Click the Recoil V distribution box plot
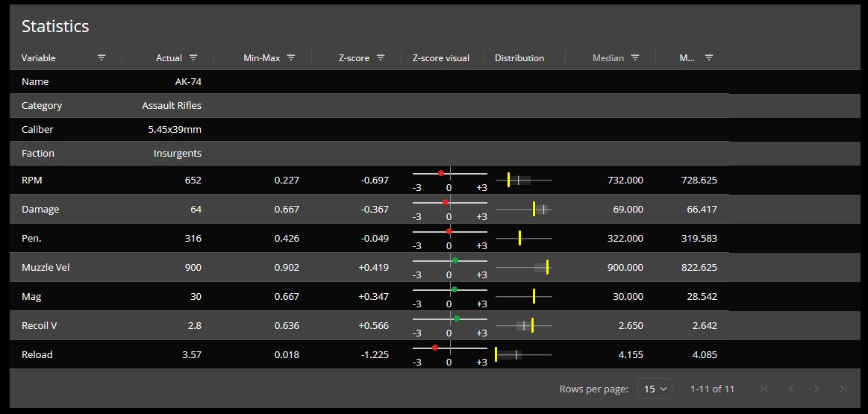 tap(524, 325)
